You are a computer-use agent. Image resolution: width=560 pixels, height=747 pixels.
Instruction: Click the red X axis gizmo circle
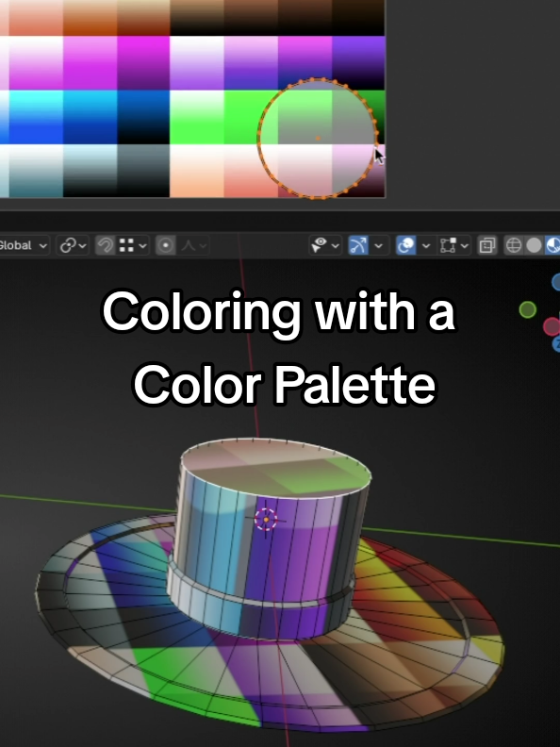552,326
